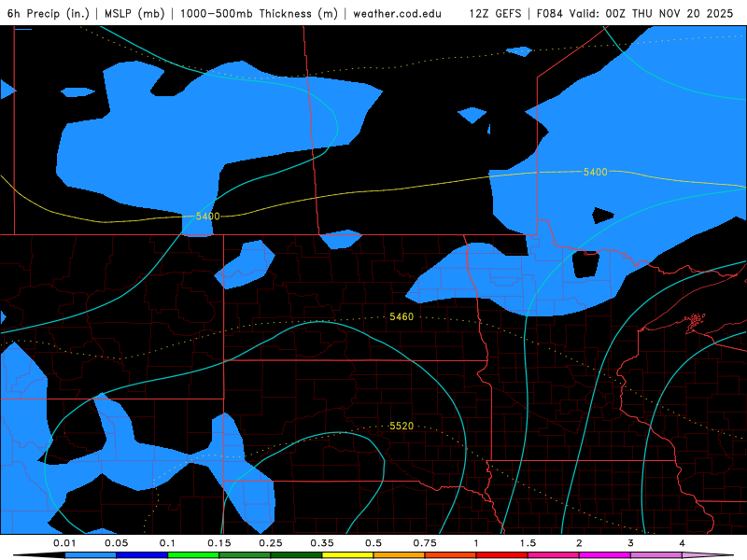Click the 0.01 legend value

tap(64, 543)
